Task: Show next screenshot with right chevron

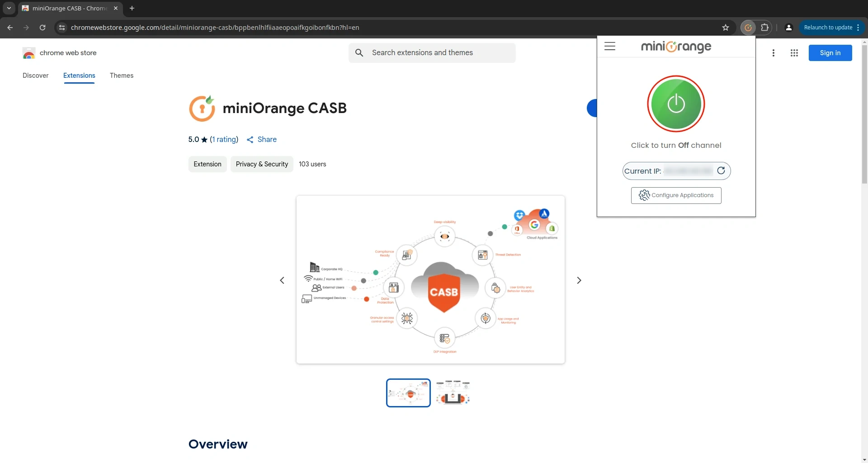Action: point(579,280)
